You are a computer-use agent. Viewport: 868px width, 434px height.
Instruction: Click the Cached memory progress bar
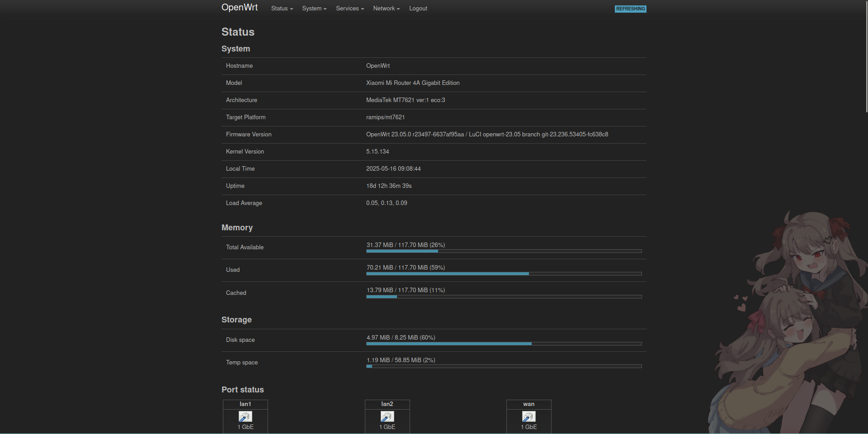[504, 297]
